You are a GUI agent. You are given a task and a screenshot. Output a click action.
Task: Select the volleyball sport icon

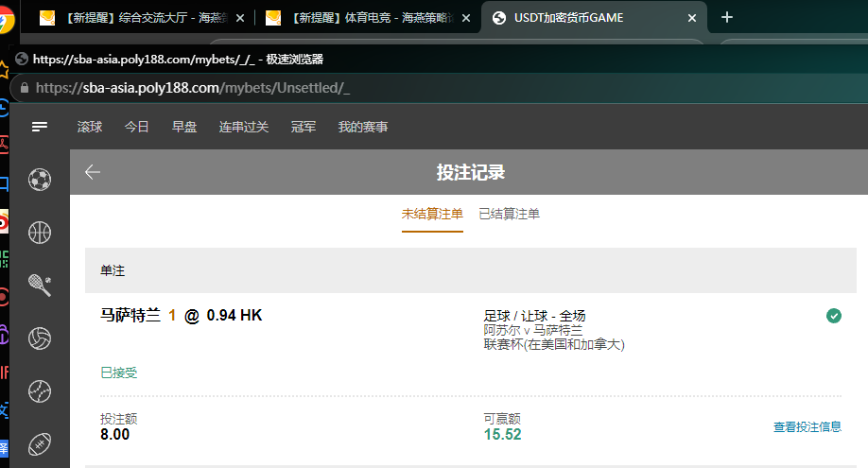pyautogui.click(x=40, y=338)
